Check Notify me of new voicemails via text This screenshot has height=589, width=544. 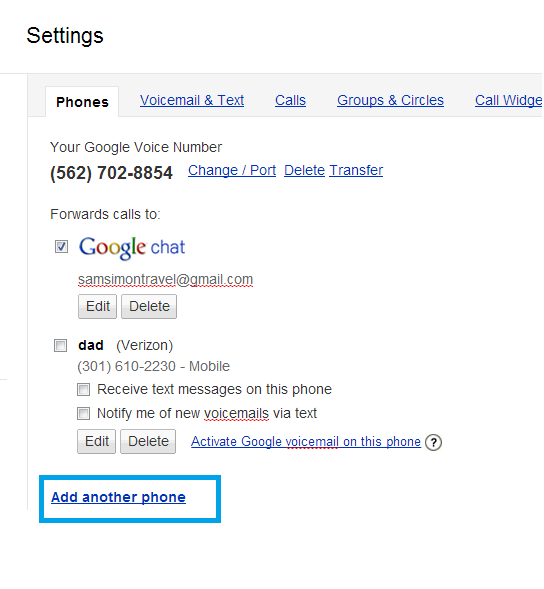83,414
